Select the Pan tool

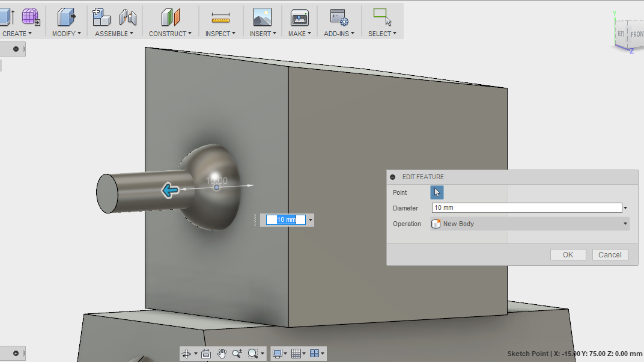pos(222,354)
